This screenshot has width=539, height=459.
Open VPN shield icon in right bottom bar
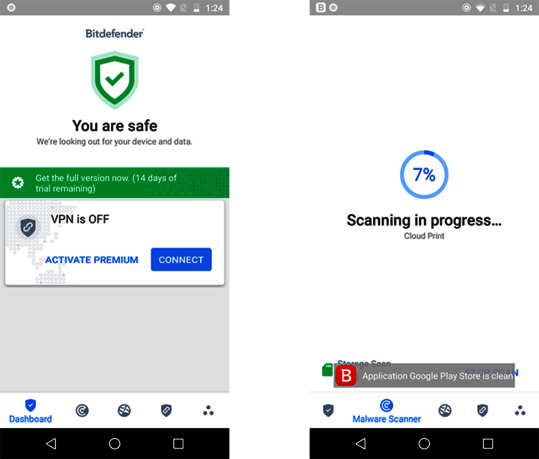tap(483, 410)
